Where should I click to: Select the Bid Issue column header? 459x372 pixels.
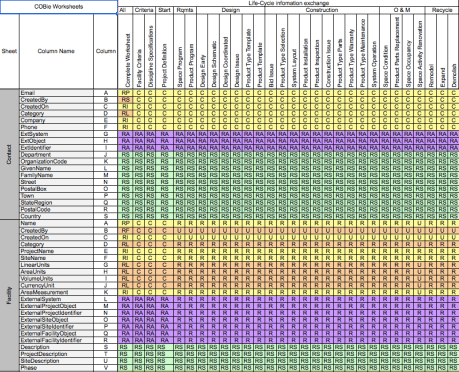coord(271,51)
